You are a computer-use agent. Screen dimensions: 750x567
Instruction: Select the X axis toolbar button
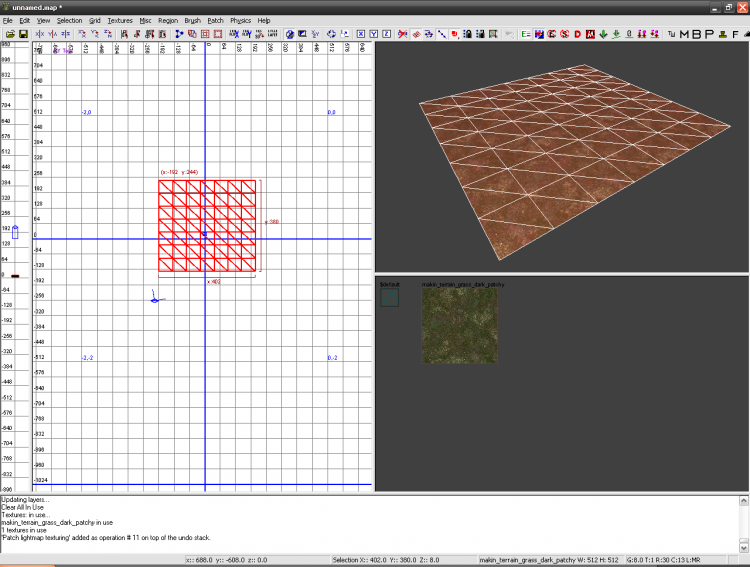(360, 34)
